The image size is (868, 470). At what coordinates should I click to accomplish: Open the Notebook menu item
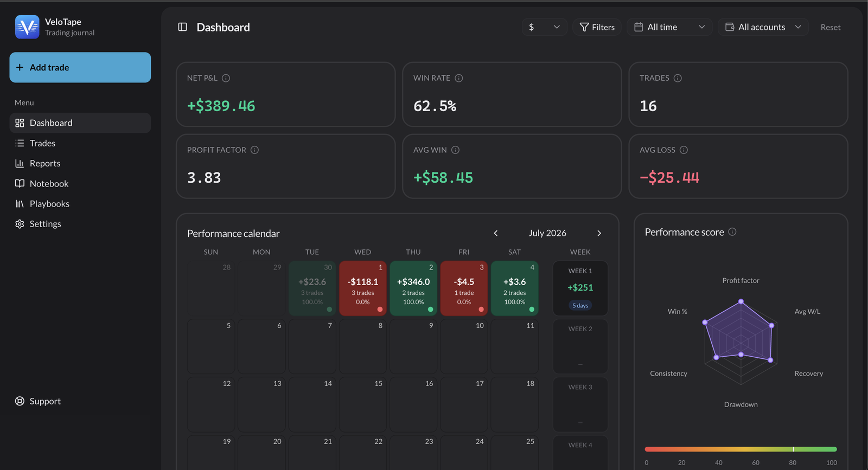click(x=80, y=183)
